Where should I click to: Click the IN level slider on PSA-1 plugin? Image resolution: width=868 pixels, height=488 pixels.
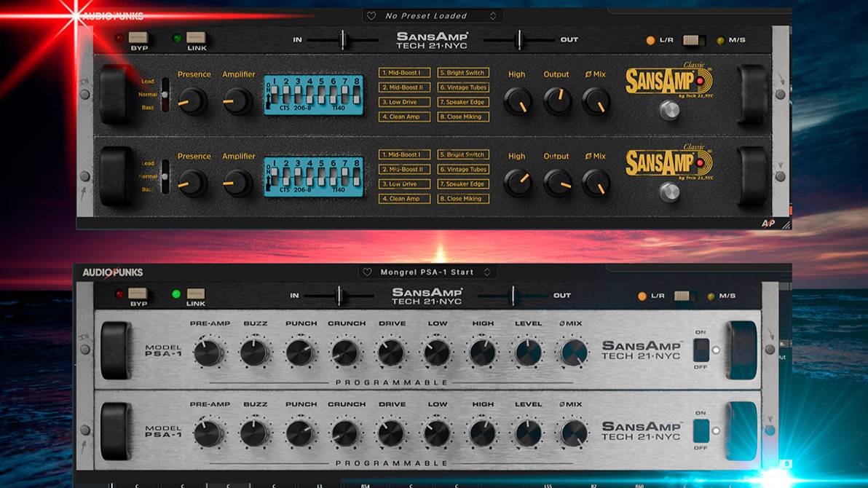point(339,296)
